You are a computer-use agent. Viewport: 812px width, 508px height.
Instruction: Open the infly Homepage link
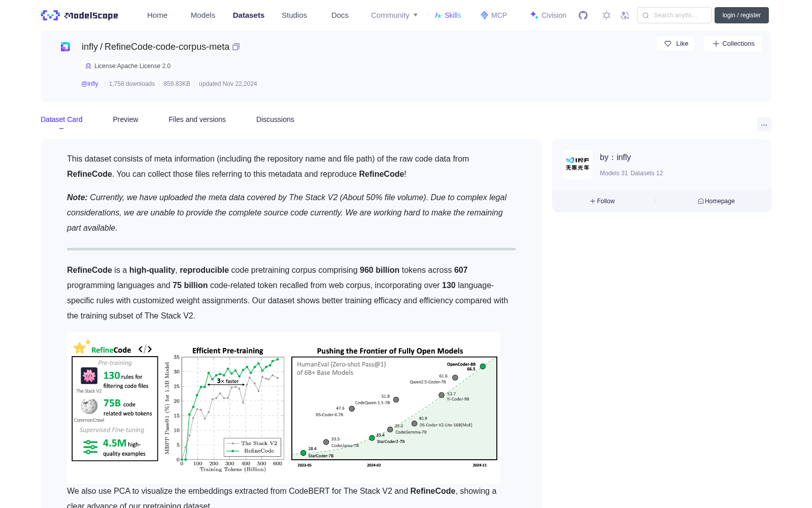click(x=716, y=201)
